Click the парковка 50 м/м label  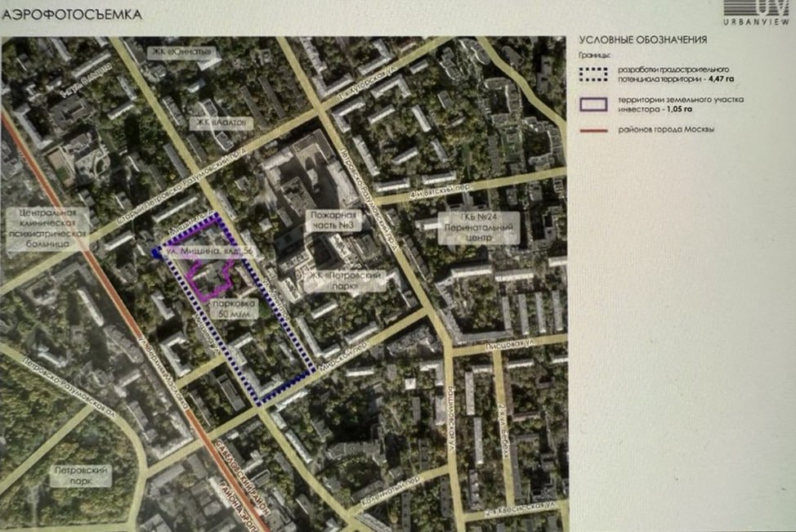[233, 307]
